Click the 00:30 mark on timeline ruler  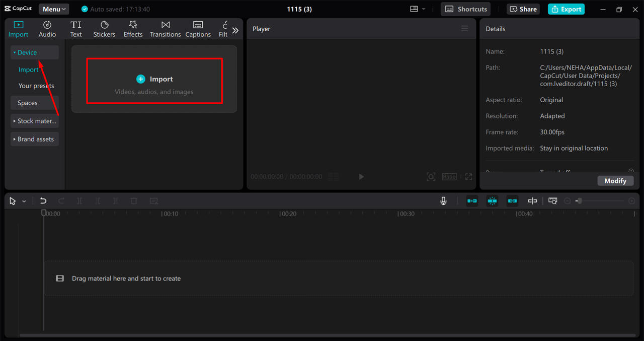(407, 214)
